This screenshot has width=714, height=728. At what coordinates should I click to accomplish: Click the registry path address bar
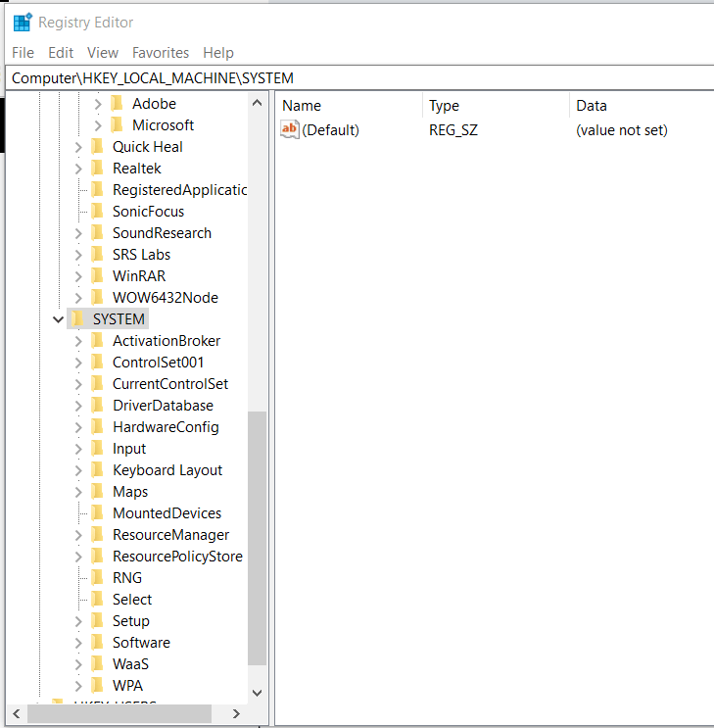point(359,78)
